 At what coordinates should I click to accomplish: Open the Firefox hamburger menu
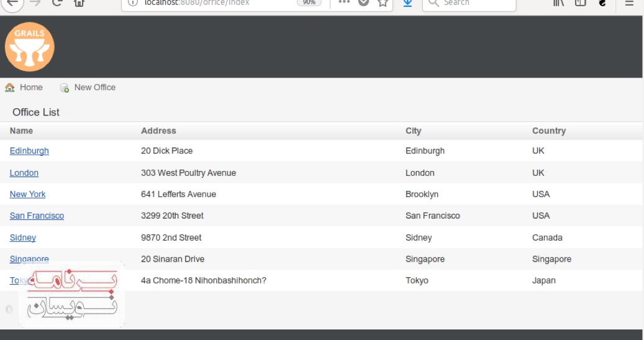[629, 3]
